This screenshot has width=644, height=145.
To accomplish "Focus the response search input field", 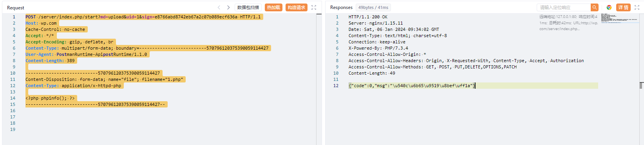I will (564, 7).
